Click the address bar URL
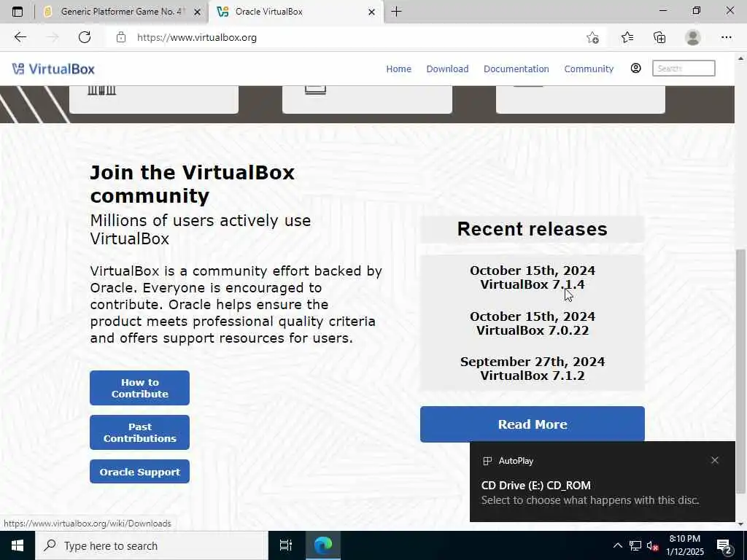 197,37
